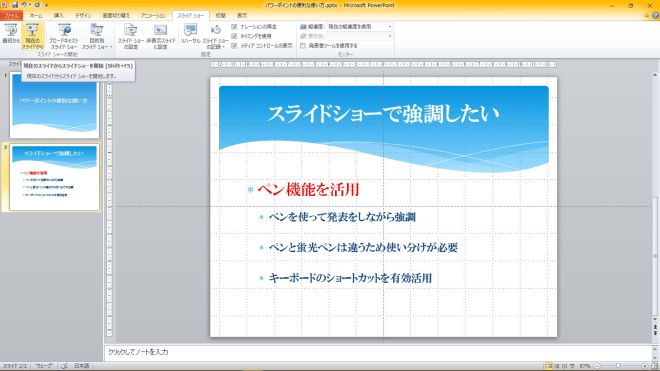Open Set Up Slide Show (スライドショーの設定)
Viewport: 660px width, 371px height.
point(131,35)
